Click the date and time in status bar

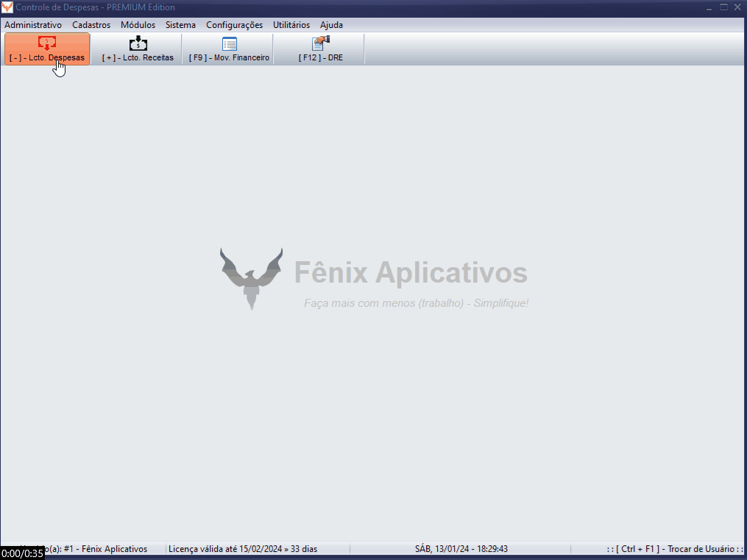(x=461, y=549)
